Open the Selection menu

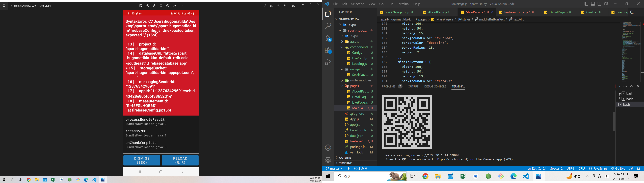(x=358, y=4)
